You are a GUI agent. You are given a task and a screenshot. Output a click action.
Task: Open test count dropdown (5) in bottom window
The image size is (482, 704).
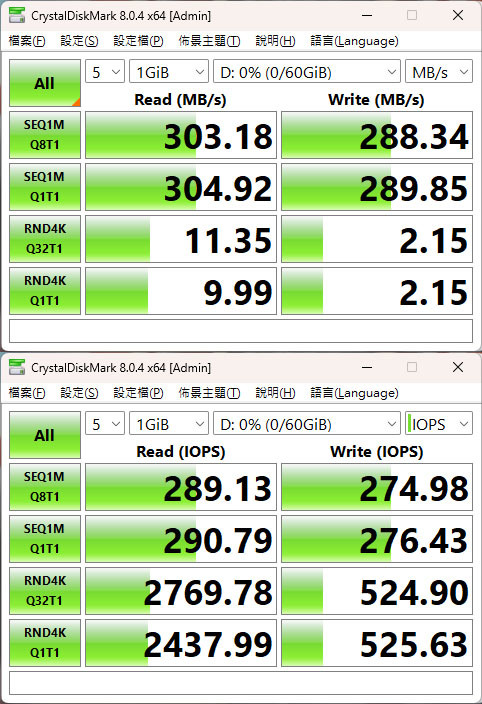[x=105, y=424]
